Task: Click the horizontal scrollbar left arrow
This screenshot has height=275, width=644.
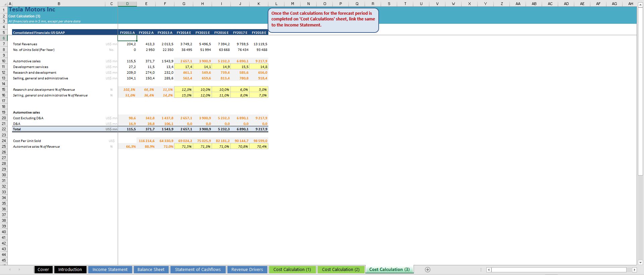Action: [489, 270]
